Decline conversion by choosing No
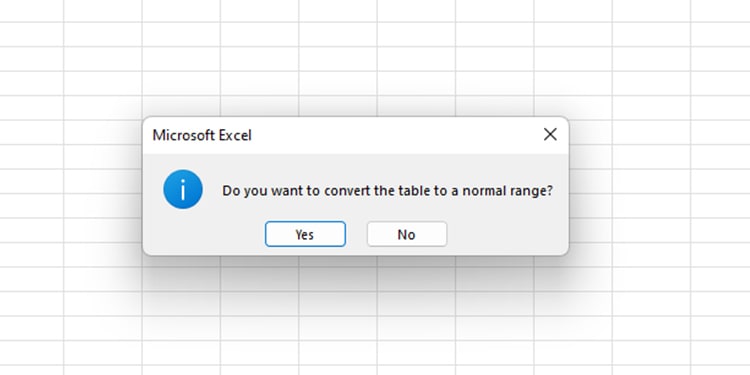 (407, 234)
